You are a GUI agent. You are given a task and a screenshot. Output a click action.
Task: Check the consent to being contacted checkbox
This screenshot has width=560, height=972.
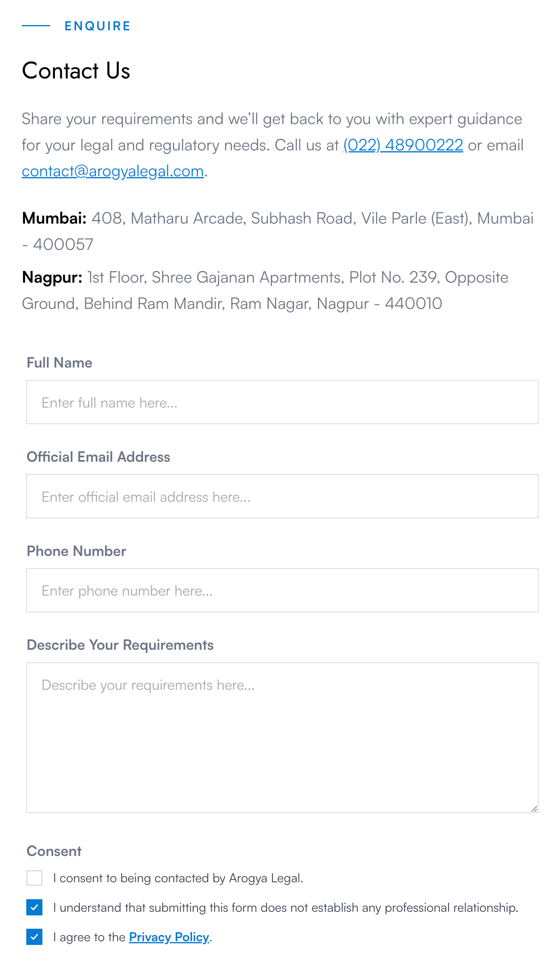tap(34, 878)
